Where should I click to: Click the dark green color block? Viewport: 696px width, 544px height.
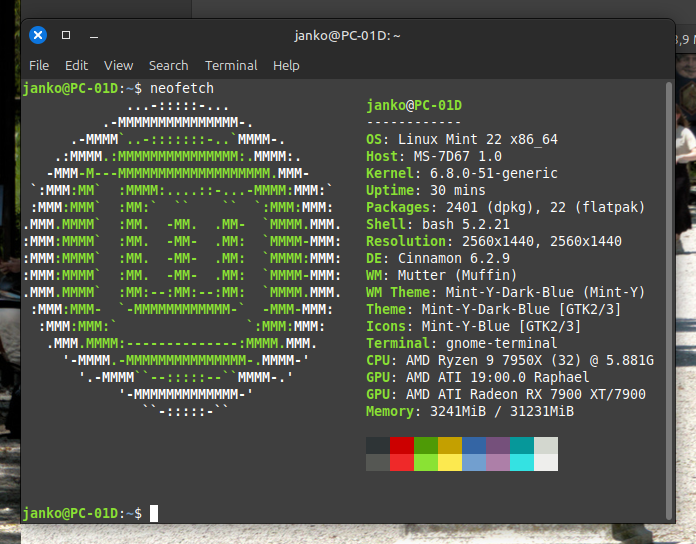(426, 445)
